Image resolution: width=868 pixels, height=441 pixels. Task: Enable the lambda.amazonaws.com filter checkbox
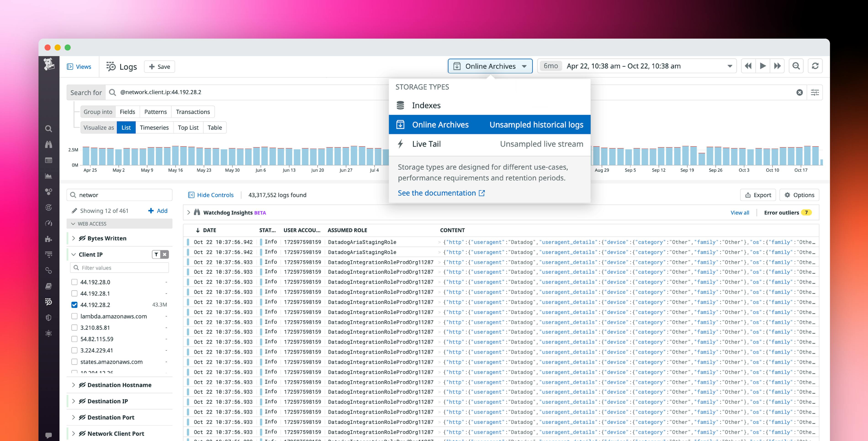(x=74, y=316)
